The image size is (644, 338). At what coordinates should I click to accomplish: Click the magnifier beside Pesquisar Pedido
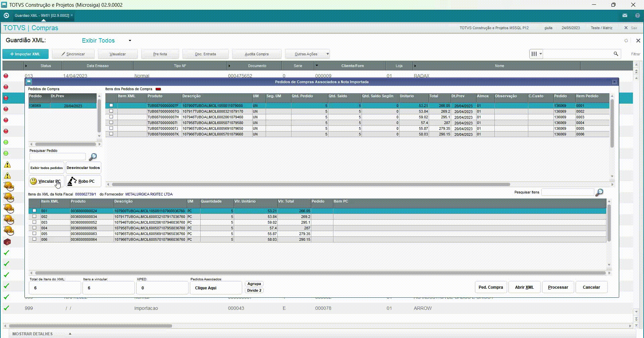93,157
